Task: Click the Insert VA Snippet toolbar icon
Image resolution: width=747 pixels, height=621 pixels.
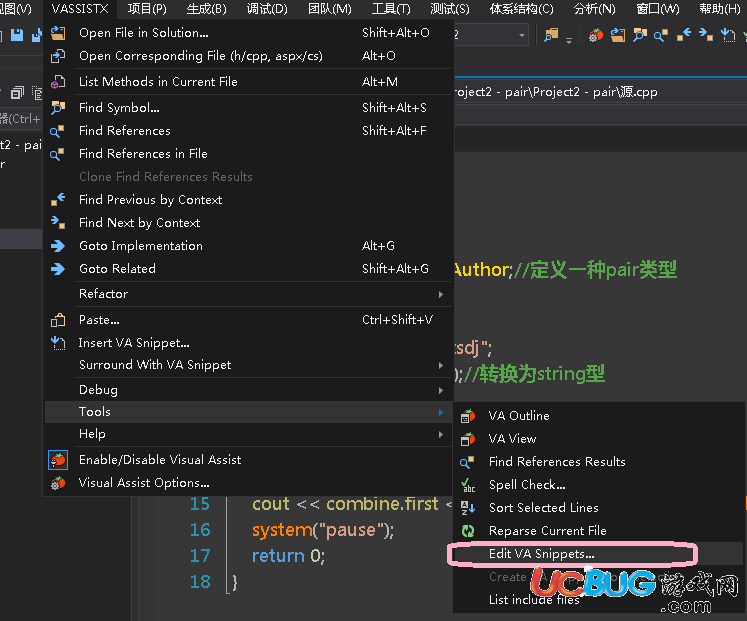Action: tap(727, 35)
